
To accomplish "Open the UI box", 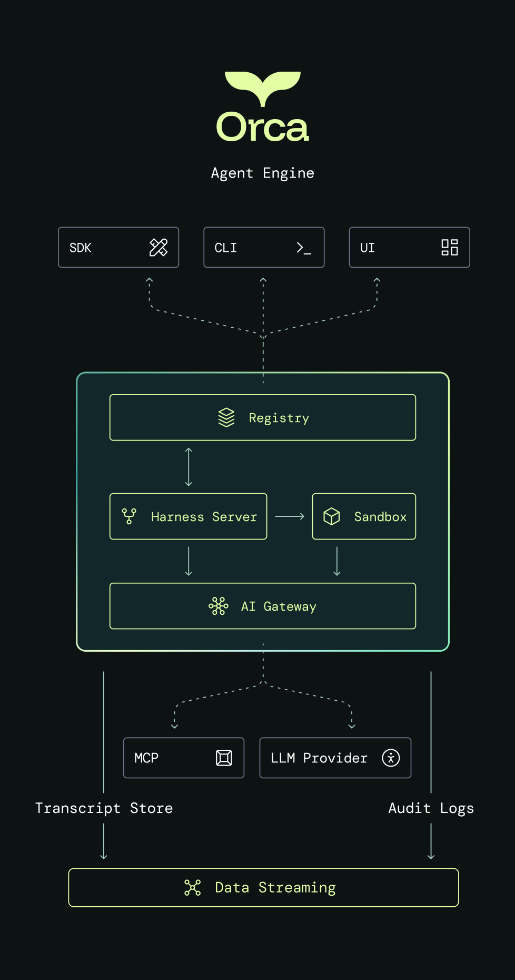I will coord(409,248).
